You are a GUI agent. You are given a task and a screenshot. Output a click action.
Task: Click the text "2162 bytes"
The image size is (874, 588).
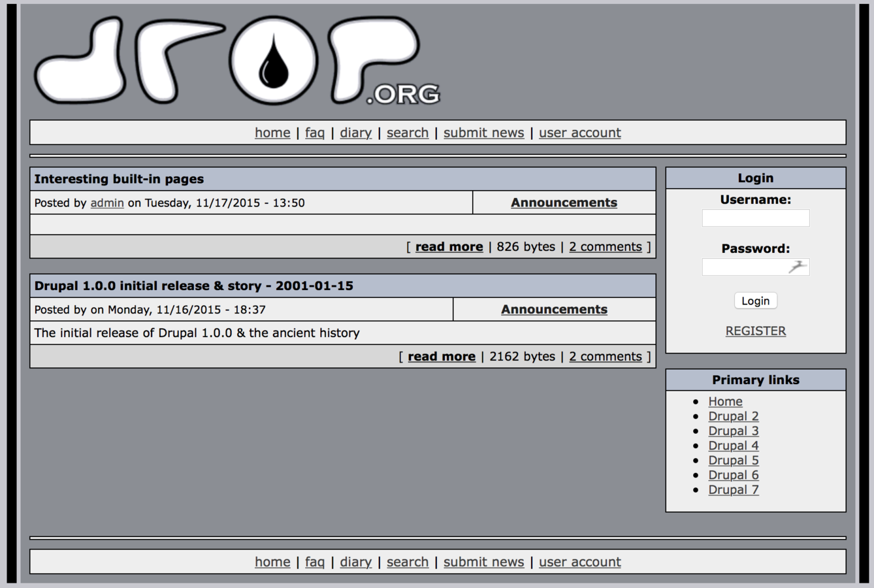point(522,356)
